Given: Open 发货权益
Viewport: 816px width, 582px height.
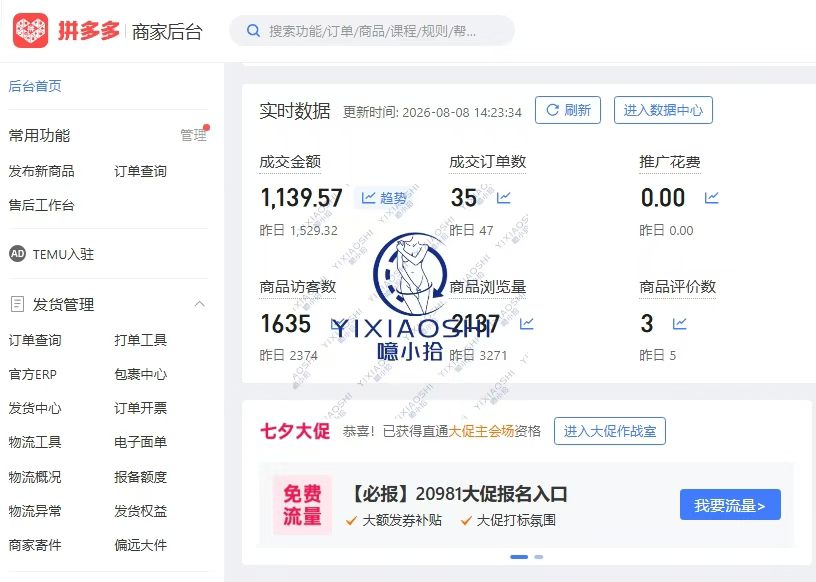Looking at the screenshot, I should pos(141,511).
